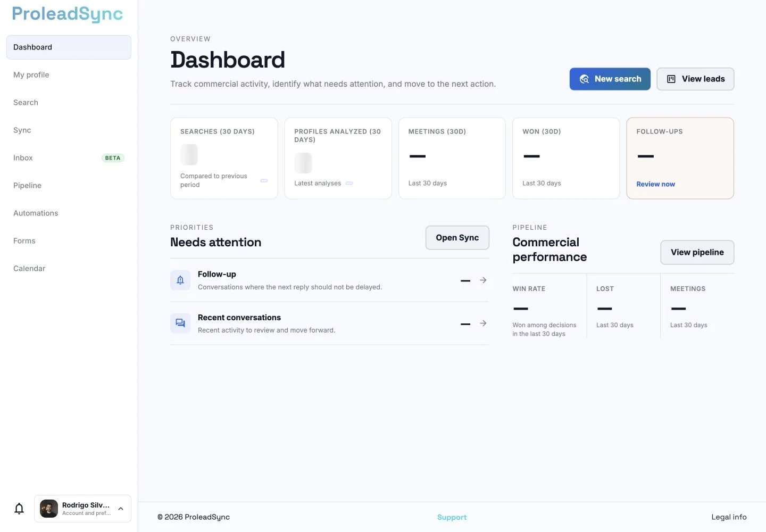
Task: Click the Commercial performance heading
Action: click(x=550, y=250)
